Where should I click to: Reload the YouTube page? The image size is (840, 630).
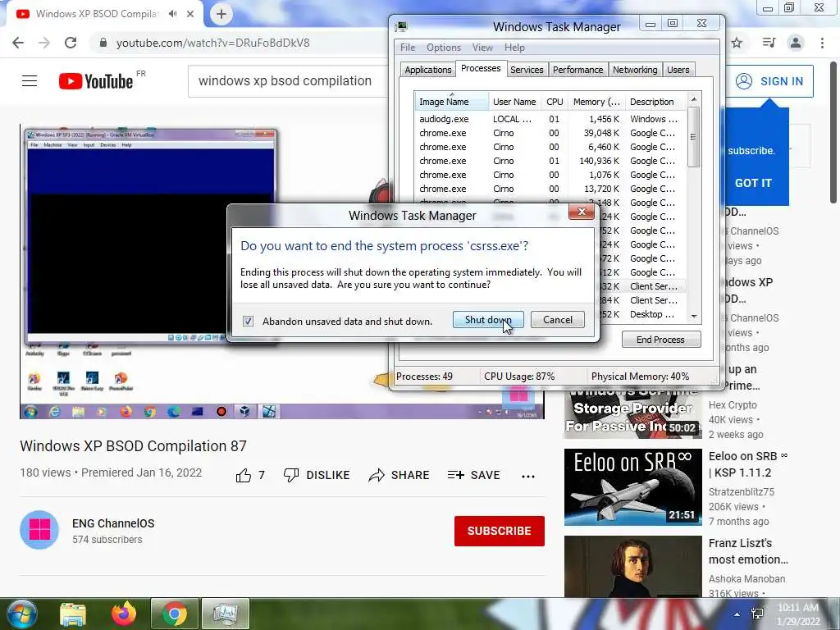tap(71, 43)
